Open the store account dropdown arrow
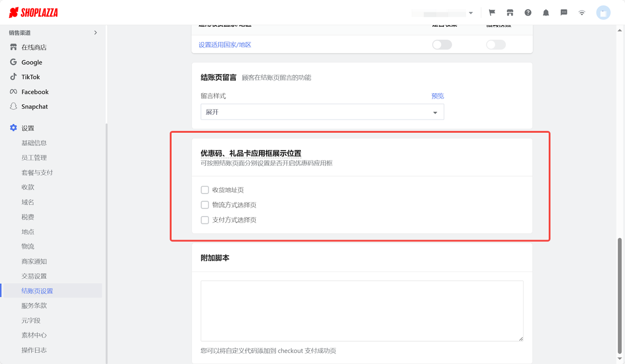625x364 pixels. (x=470, y=13)
